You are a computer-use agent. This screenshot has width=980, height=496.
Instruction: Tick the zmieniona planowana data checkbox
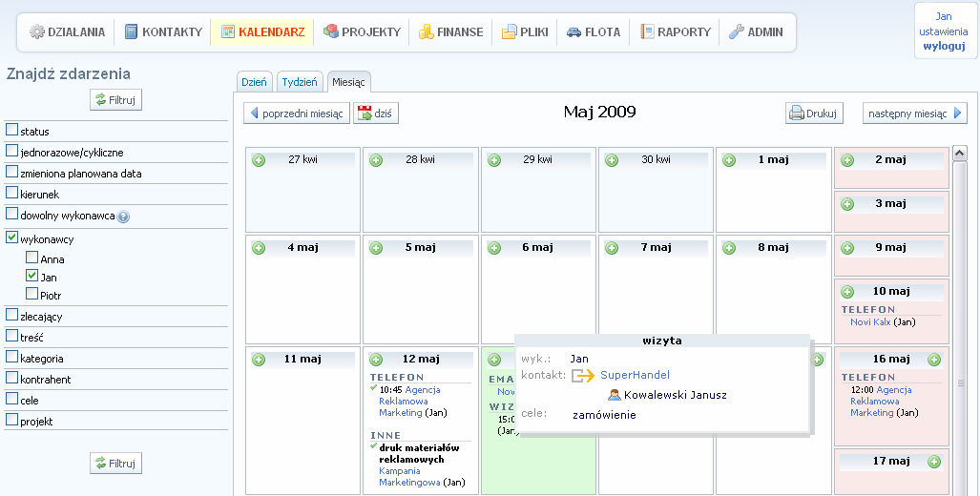11,172
